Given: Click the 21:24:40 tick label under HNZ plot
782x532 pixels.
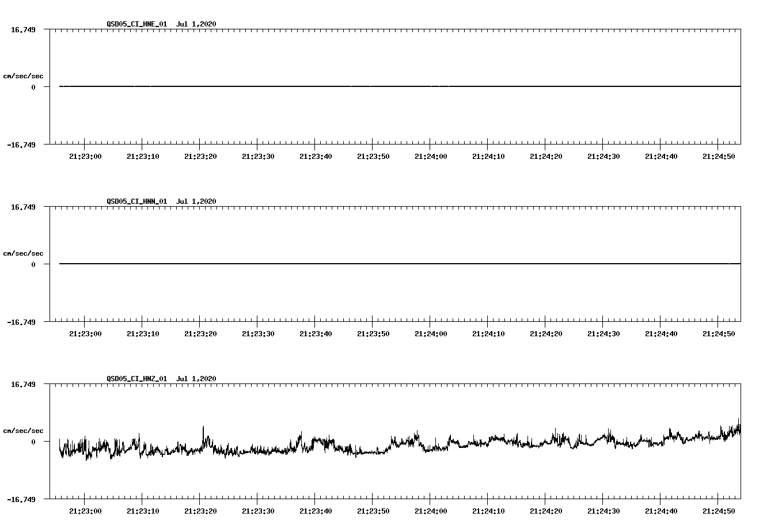Looking at the screenshot, I should click(661, 511).
